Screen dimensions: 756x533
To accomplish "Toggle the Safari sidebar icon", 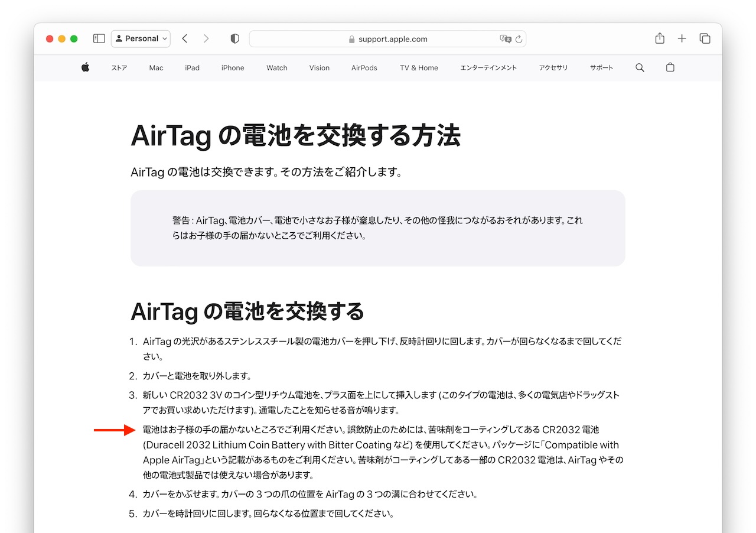I will [99, 38].
